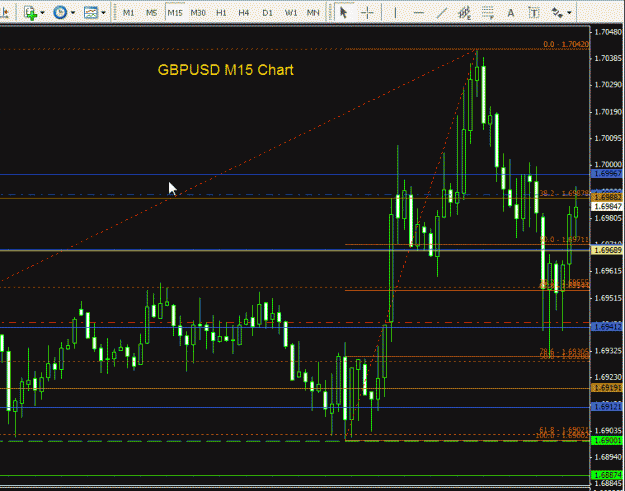Switch chart to H4 timeframe
Screen dimensions: 625x491
(x=244, y=13)
